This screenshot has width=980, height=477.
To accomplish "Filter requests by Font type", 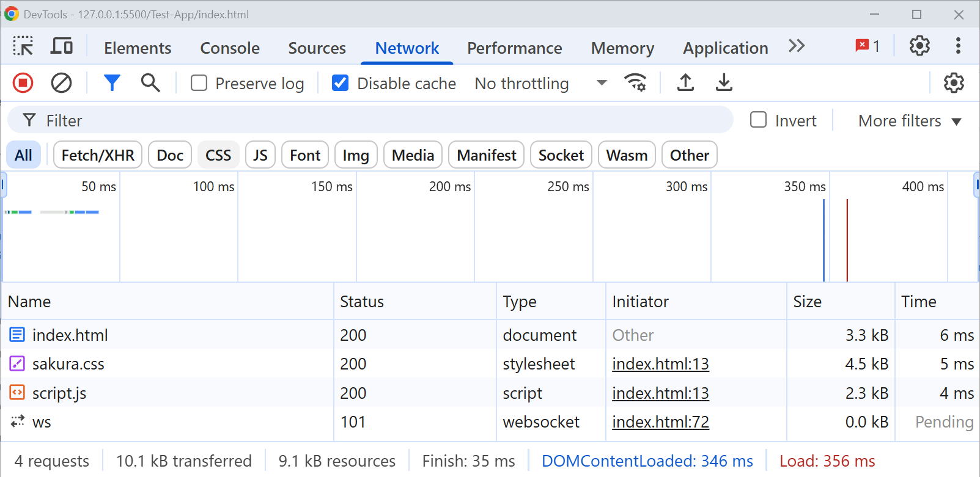I will [x=305, y=155].
